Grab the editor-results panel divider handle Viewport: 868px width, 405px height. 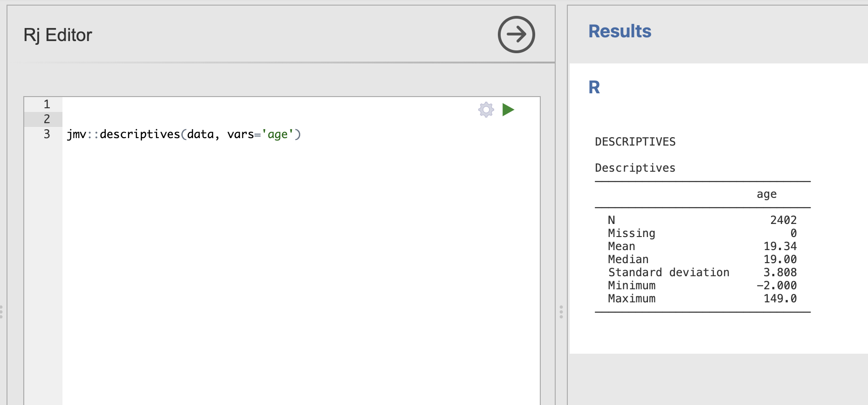coord(561,312)
